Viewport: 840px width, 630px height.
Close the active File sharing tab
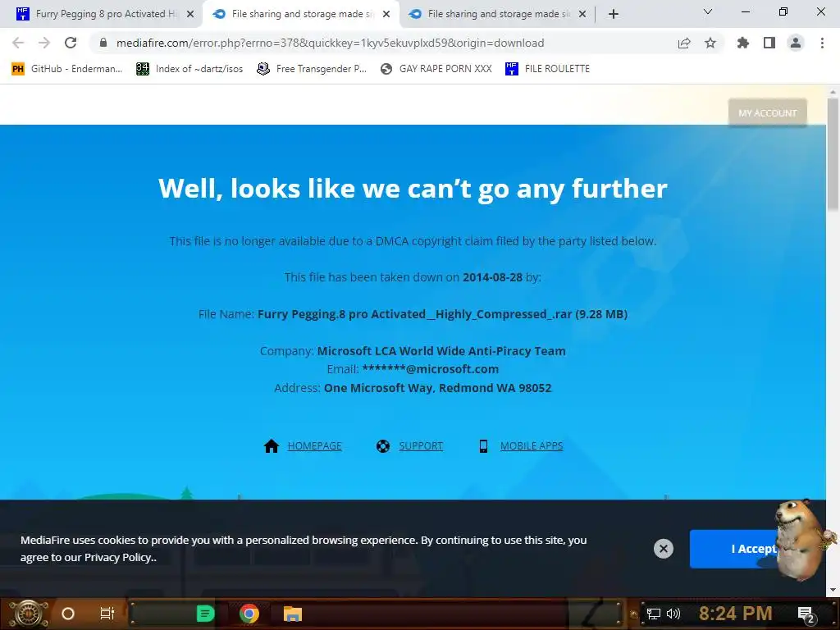(386, 15)
